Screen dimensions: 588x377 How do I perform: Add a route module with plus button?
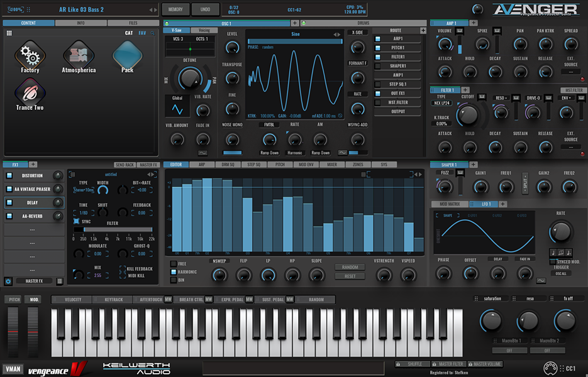pyautogui.click(x=423, y=30)
